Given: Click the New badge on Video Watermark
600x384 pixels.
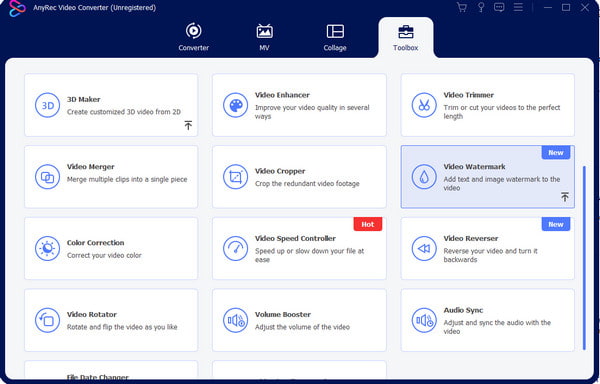Looking at the screenshot, I should [x=556, y=153].
